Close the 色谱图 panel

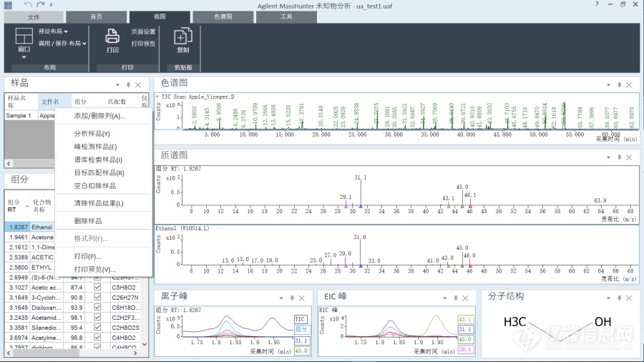coord(629,85)
